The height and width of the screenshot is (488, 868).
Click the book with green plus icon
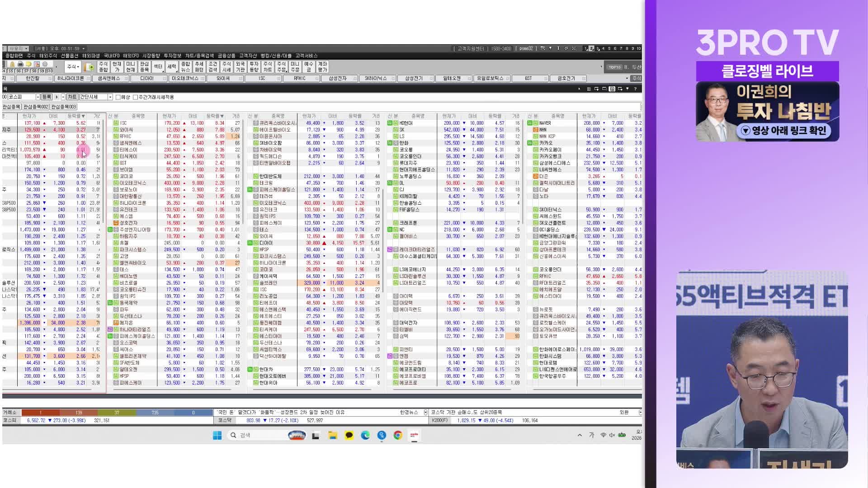click(89, 67)
